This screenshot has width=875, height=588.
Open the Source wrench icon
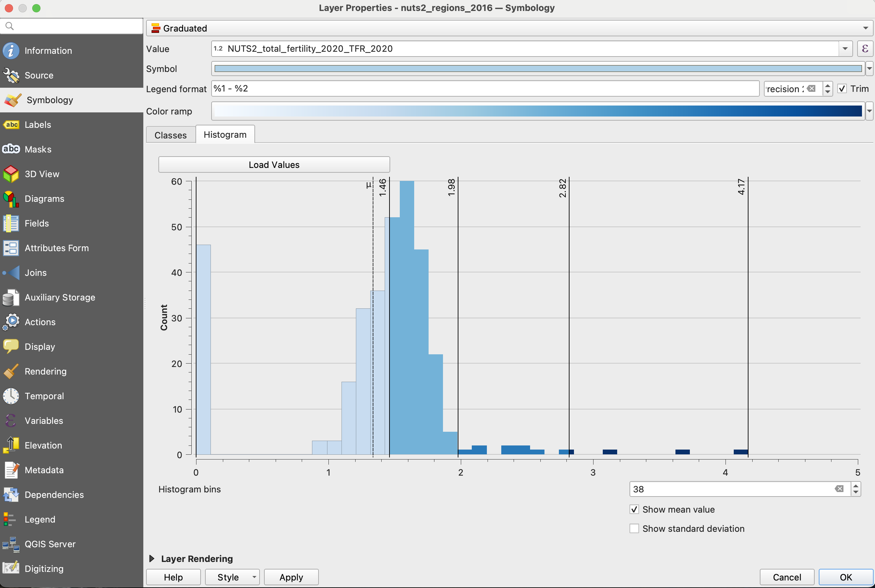11,75
